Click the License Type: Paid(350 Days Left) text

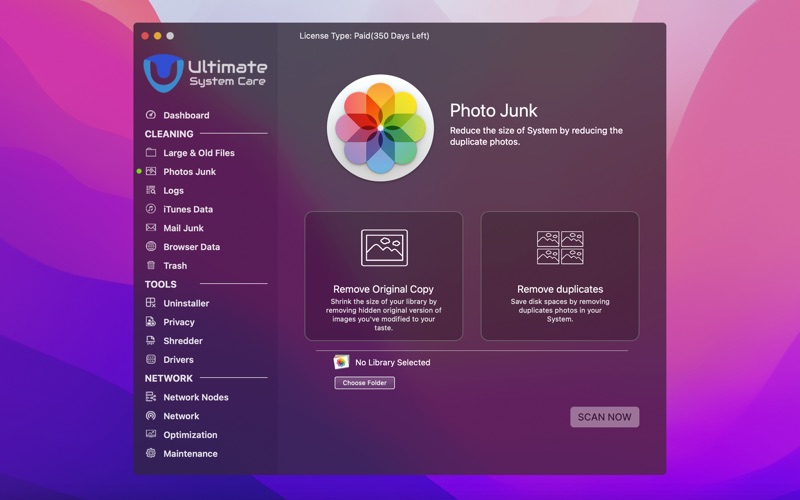[x=364, y=36]
